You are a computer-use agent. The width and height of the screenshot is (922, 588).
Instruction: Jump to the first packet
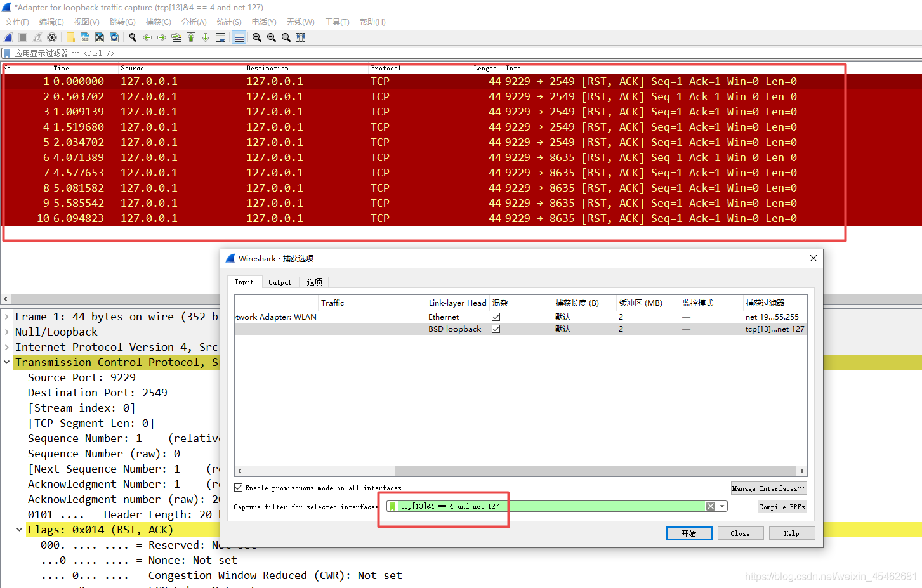click(191, 37)
